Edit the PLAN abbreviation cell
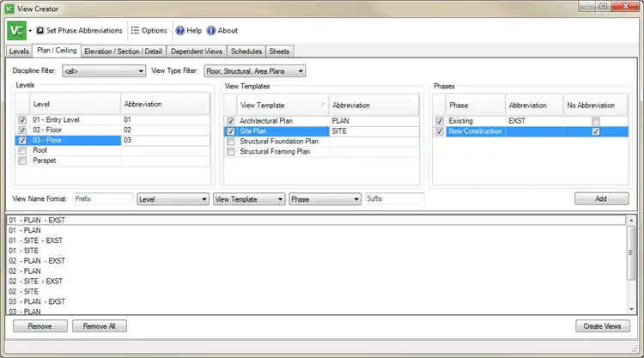This screenshot has height=358, width=644. point(374,121)
